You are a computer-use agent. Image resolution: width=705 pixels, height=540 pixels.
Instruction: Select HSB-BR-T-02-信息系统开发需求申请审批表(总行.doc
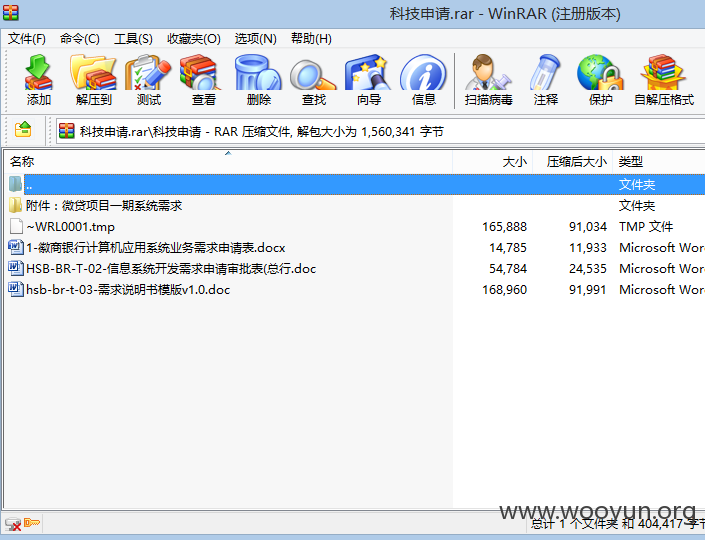click(171, 268)
